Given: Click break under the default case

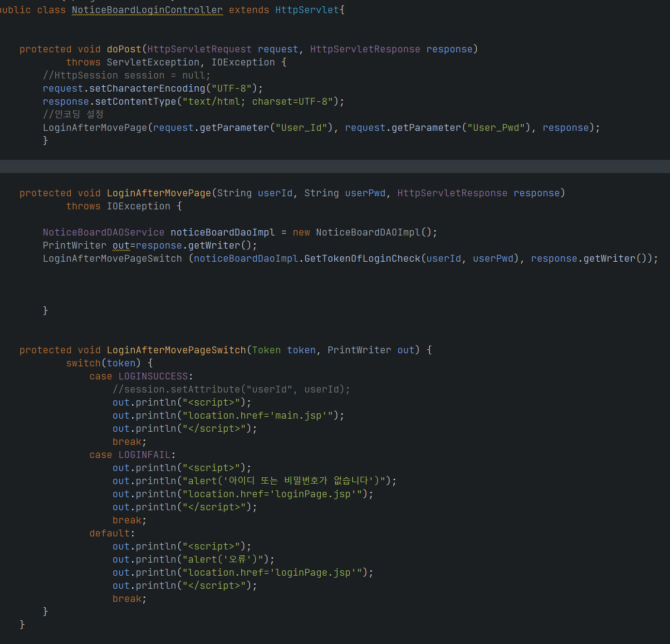Looking at the screenshot, I should coord(127,598).
